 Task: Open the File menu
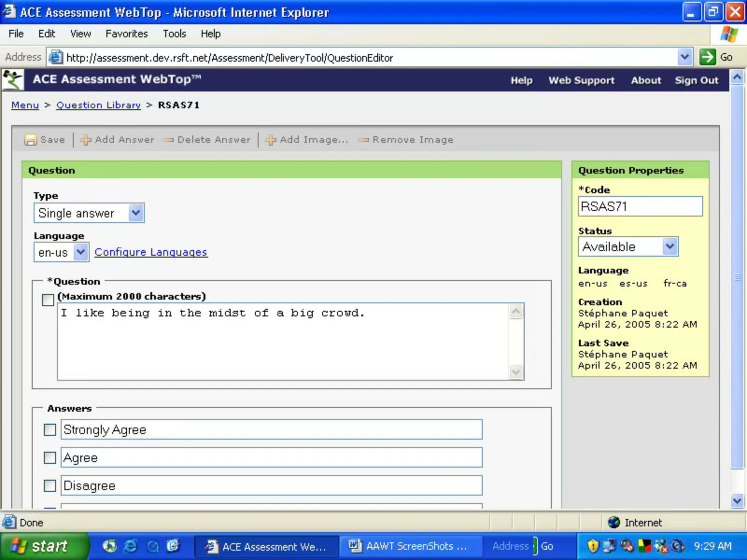(16, 34)
